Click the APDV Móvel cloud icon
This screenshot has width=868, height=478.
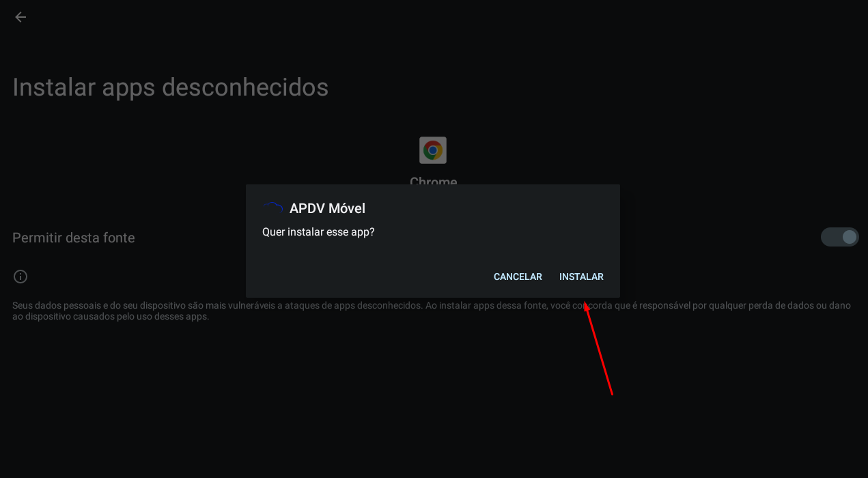coord(272,209)
